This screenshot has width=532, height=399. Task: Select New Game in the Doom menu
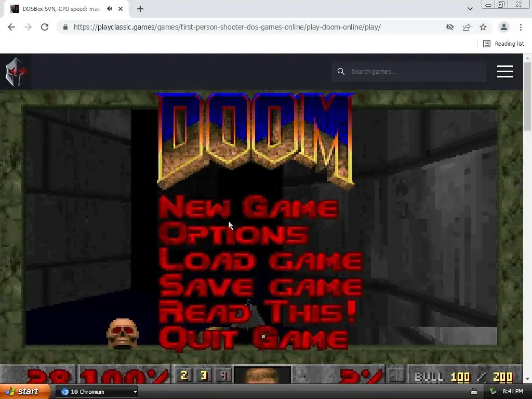pos(248,206)
